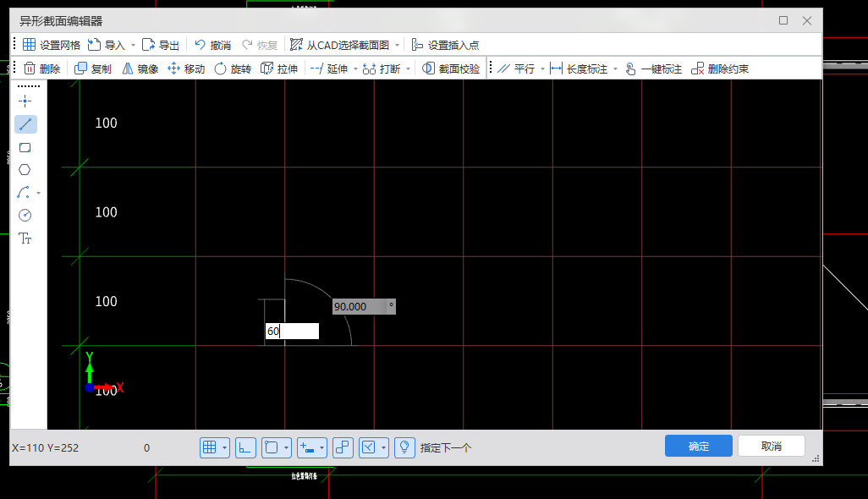Click the 指定下一个 prompt text

point(446,447)
